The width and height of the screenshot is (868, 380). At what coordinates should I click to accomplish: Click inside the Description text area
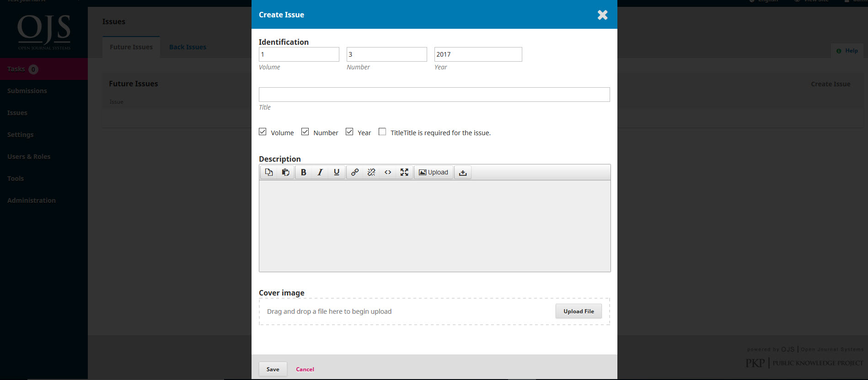[435, 226]
